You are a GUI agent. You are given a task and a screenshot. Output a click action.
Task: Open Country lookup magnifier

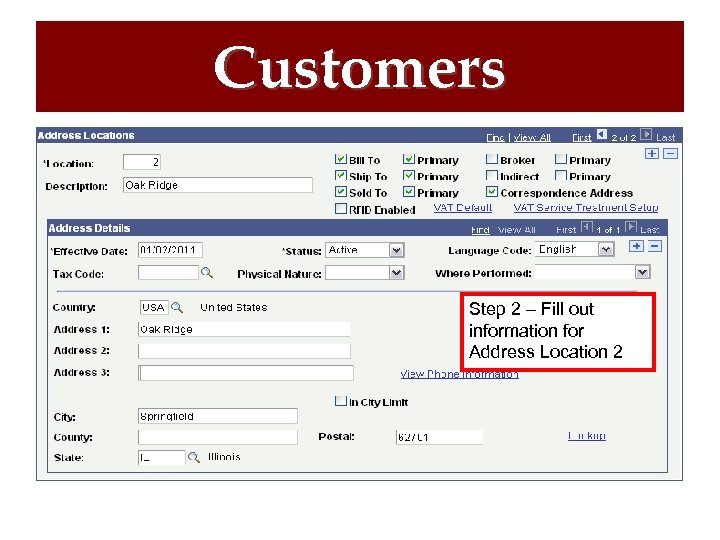point(177,307)
